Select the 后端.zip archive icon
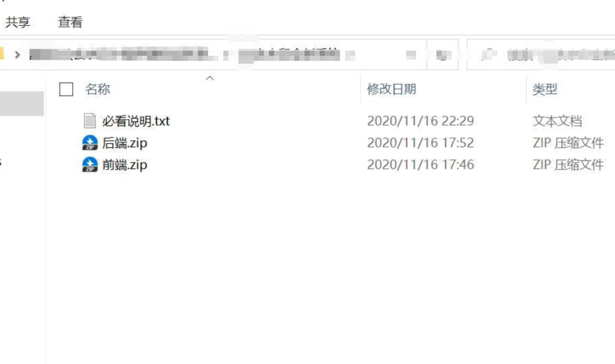 pyautogui.click(x=90, y=143)
